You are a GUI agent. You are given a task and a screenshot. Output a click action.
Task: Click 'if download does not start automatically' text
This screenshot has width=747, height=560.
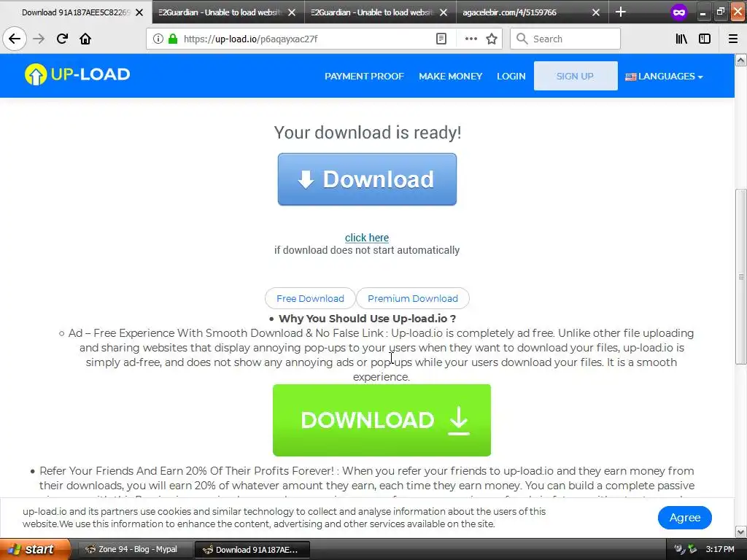[x=367, y=250]
